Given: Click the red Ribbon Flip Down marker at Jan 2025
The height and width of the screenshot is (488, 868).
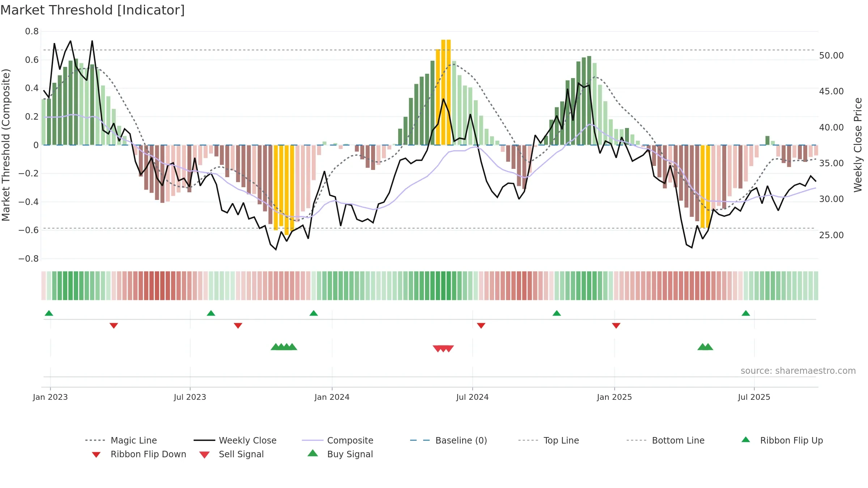Looking at the screenshot, I should click(x=616, y=326).
